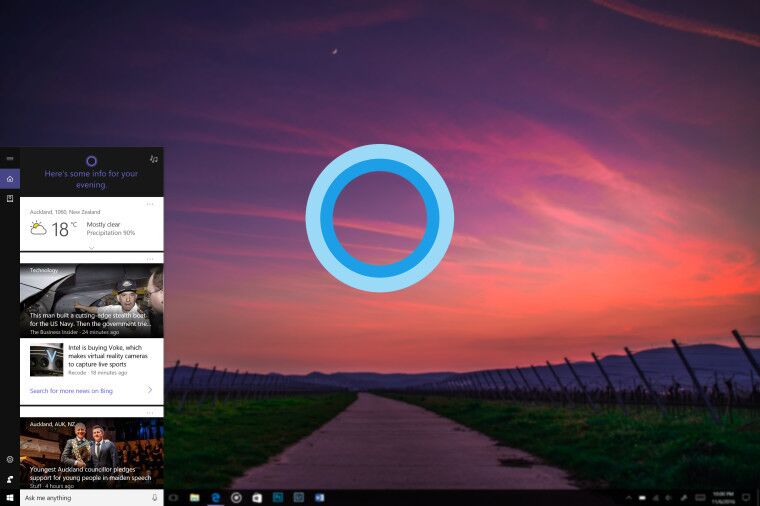Screen dimensions: 760x506
Task: Open the Action Center notifications icon
Action: pyautogui.click(x=746, y=497)
